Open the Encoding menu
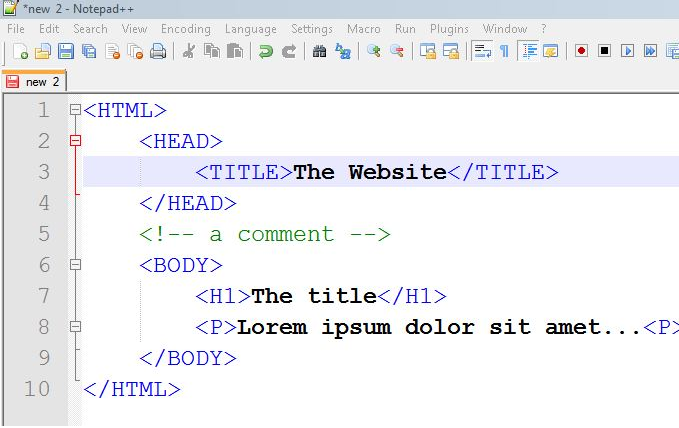This screenshot has height=428, width=679. [x=186, y=29]
